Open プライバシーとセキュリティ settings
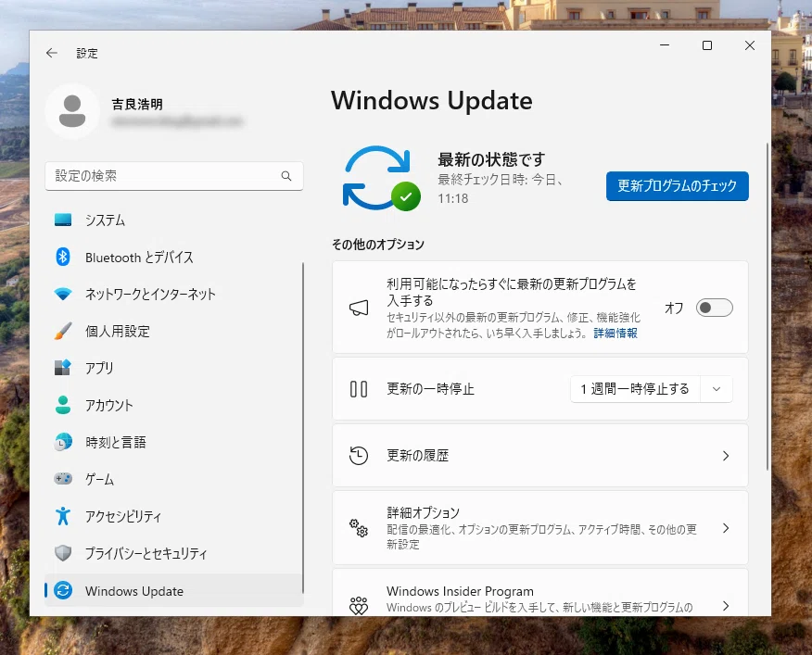Screen dimensions: 812x655 [173, 553]
